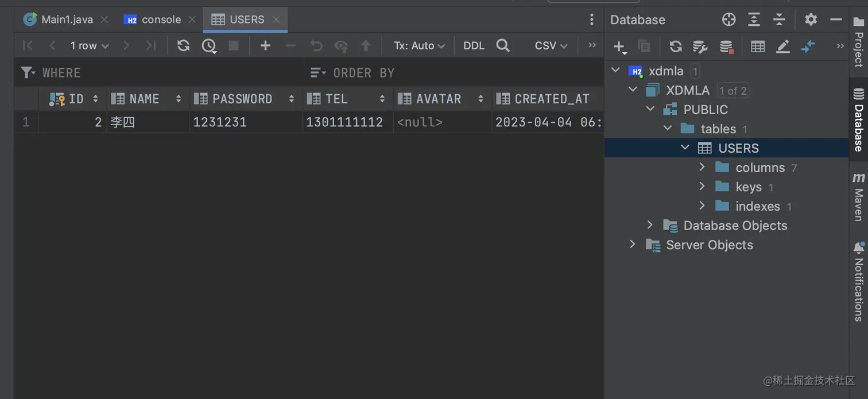Close the USERS editor tab
The height and width of the screenshot is (399, 868).
276,20
